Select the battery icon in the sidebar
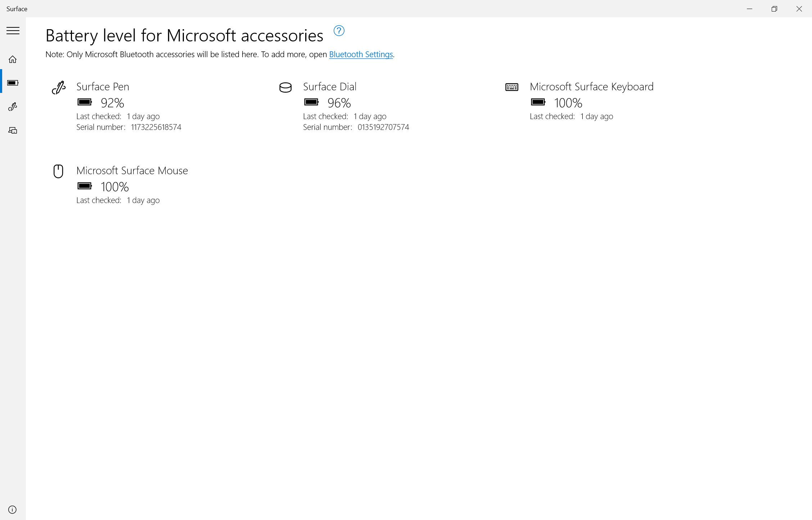Viewport: 812px width, 520px height. 13,82
